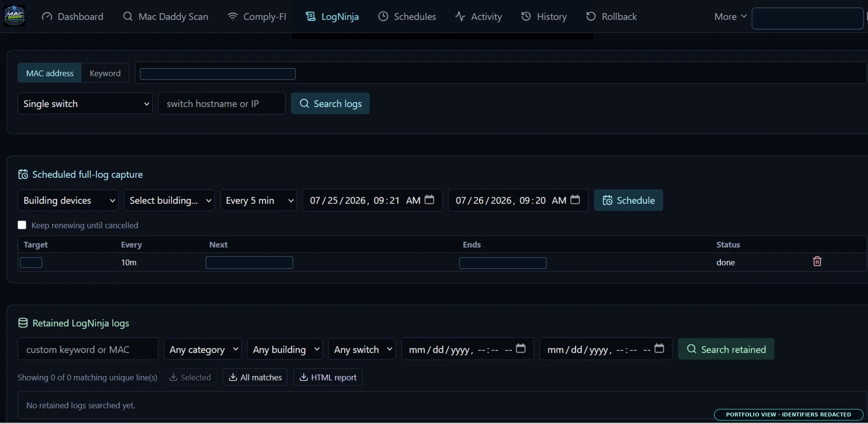This screenshot has width=868, height=424.
Task: Change the Every 5 min interval dropdown
Action: [x=258, y=200]
